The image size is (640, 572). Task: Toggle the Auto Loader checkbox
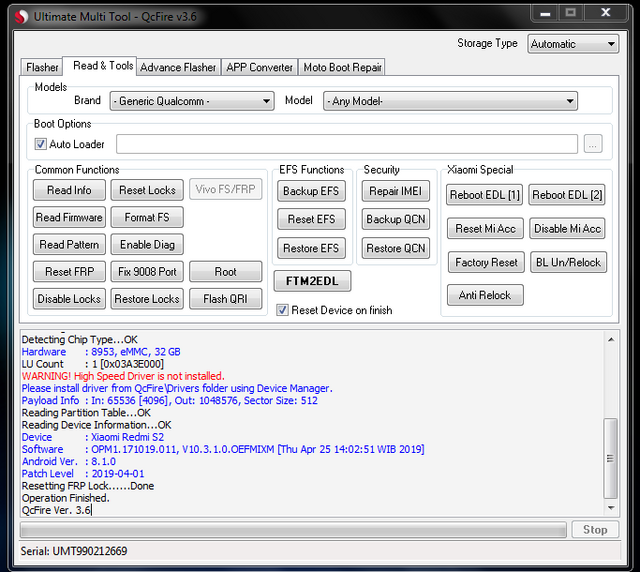point(40,144)
